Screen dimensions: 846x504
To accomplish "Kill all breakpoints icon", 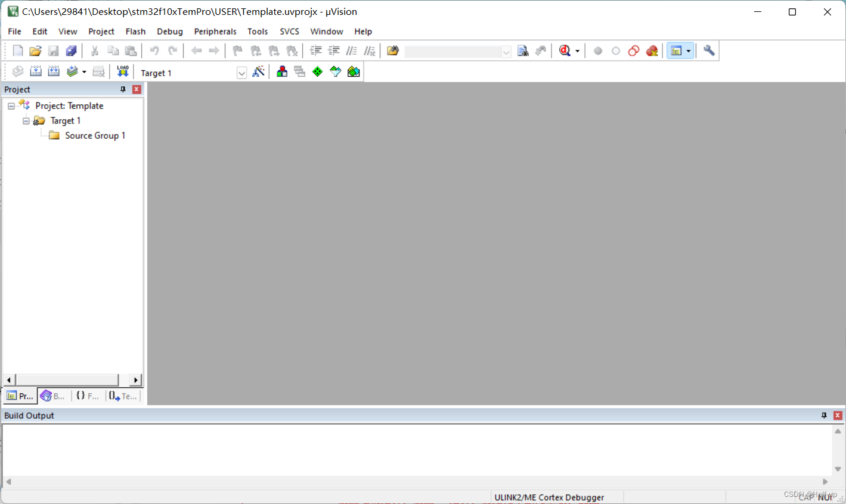I will click(652, 51).
